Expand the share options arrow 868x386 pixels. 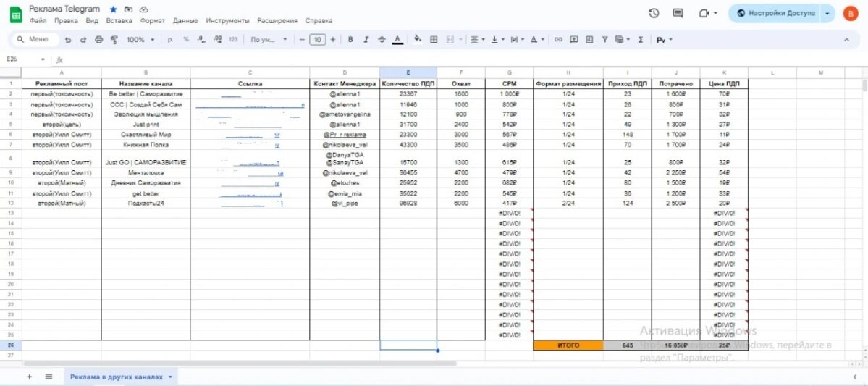pos(827,13)
